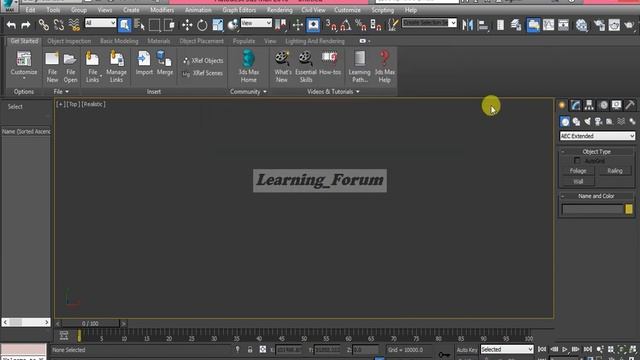This screenshot has height=360, width=640.
Task: Select the Cameras category in Create panel
Action: 598,122
